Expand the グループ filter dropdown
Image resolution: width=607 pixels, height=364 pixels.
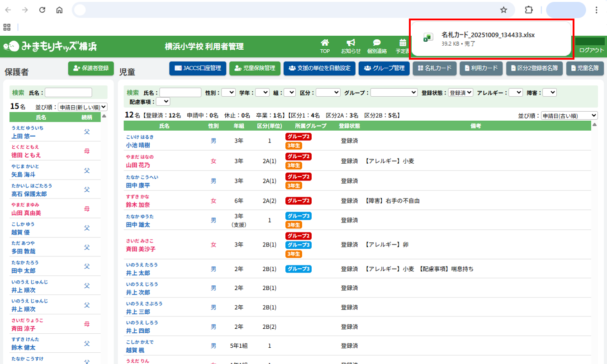click(394, 92)
